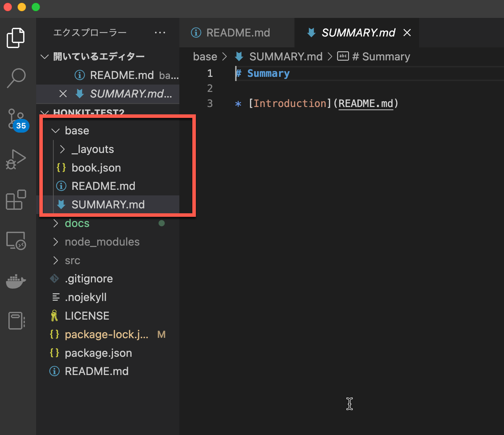504x435 pixels.
Task: Follow the README.md link in editor line 3
Action: coord(366,103)
